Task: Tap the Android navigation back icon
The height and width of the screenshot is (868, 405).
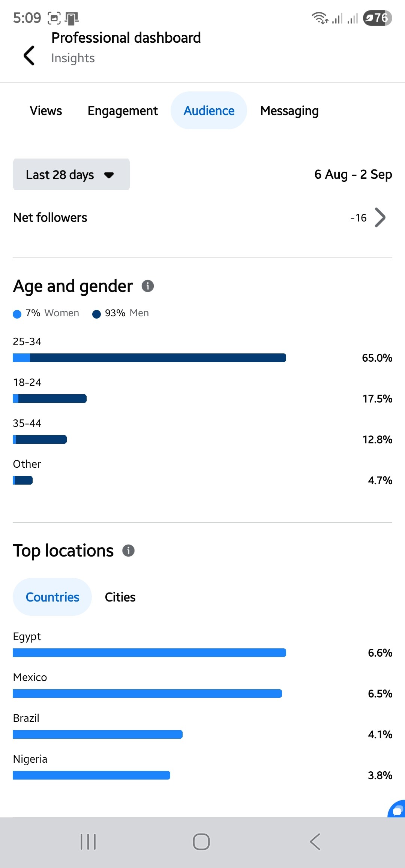Action: click(x=315, y=842)
